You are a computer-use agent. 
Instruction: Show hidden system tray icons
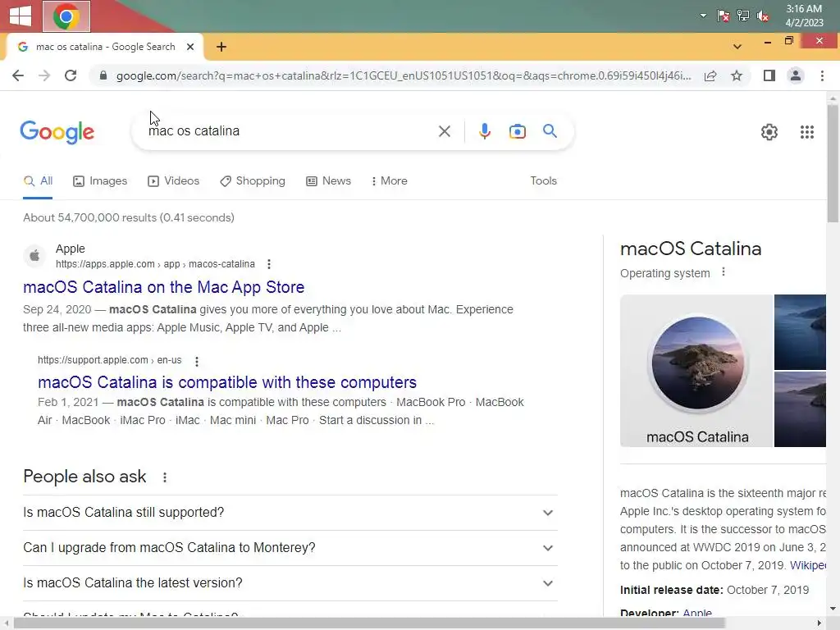(x=703, y=16)
